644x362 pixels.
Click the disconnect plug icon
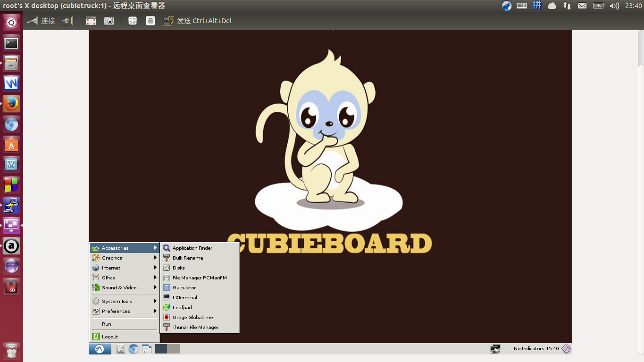[67, 21]
